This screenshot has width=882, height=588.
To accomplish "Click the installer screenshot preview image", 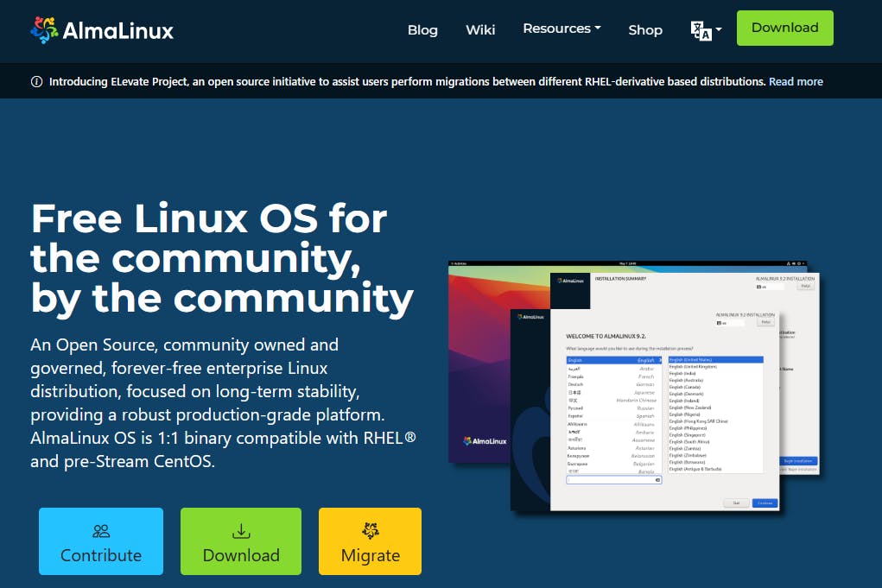I will coord(634,387).
